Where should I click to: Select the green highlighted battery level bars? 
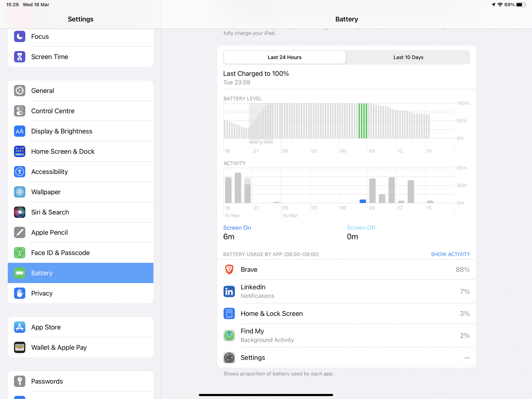coord(363,121)
